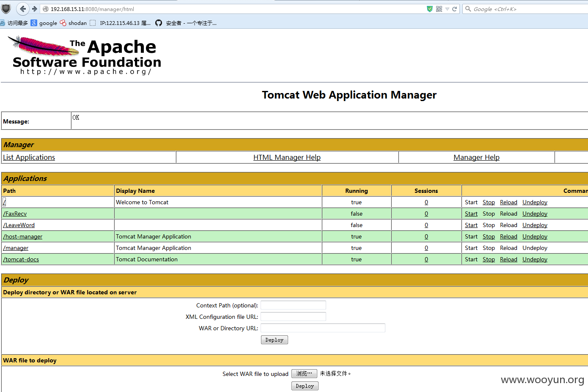The width and height of the screenshot is (588, 392).
Task: Click the Running column header
Action: [x=357, y=191]
